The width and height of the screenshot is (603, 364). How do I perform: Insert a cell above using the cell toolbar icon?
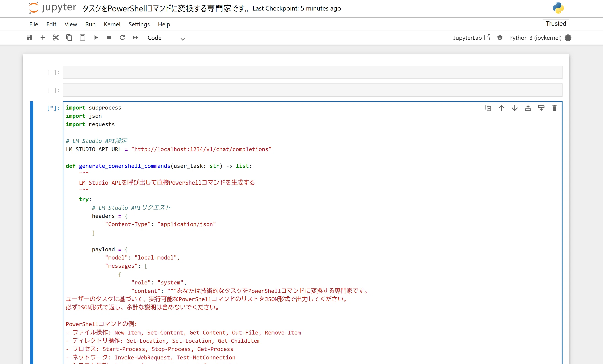(x=528, y=108)
